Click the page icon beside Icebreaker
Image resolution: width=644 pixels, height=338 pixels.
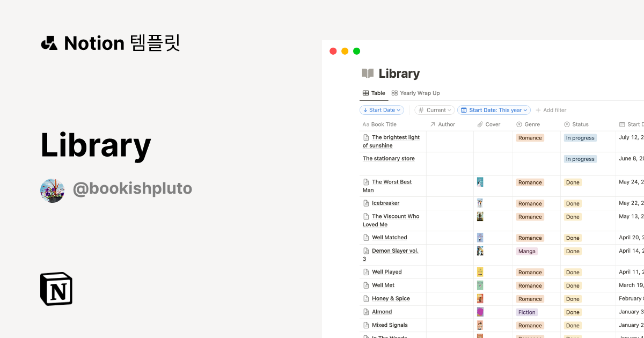point(367,203)
